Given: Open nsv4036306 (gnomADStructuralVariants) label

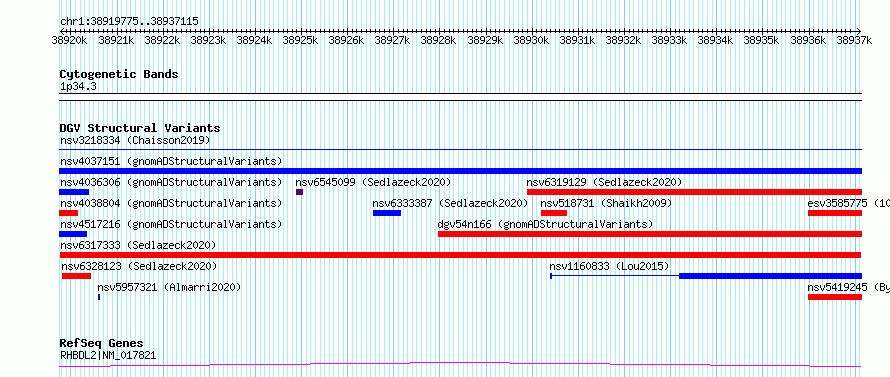Looking at the screenshot, I should pos(171,182).
